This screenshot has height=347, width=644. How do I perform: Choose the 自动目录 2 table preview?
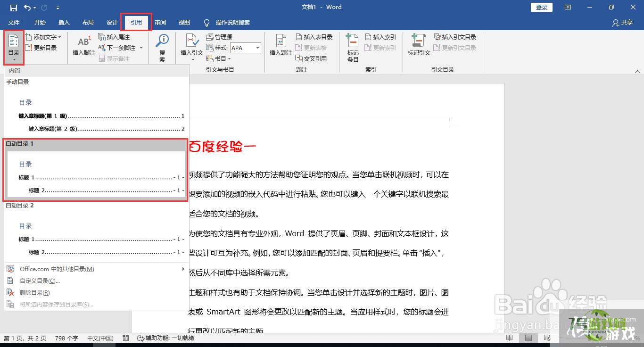click(x=96, y=231)
